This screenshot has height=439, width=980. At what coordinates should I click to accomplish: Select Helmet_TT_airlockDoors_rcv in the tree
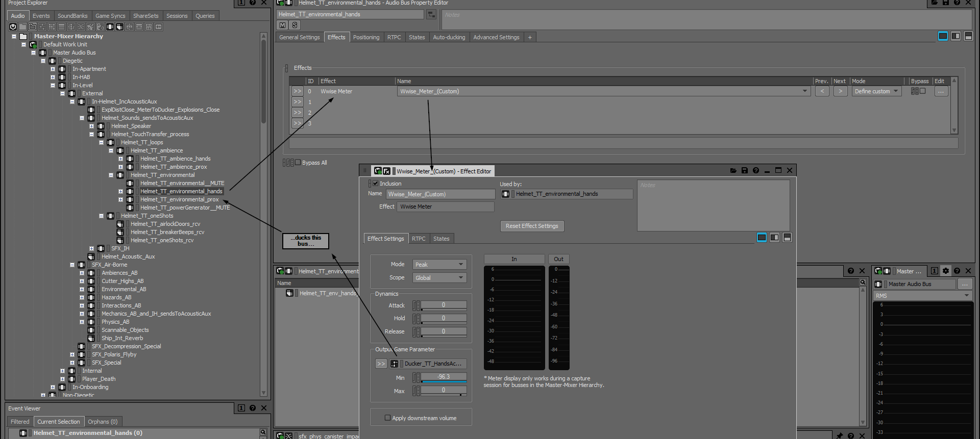pyautogui.click(x=165, y=224)
